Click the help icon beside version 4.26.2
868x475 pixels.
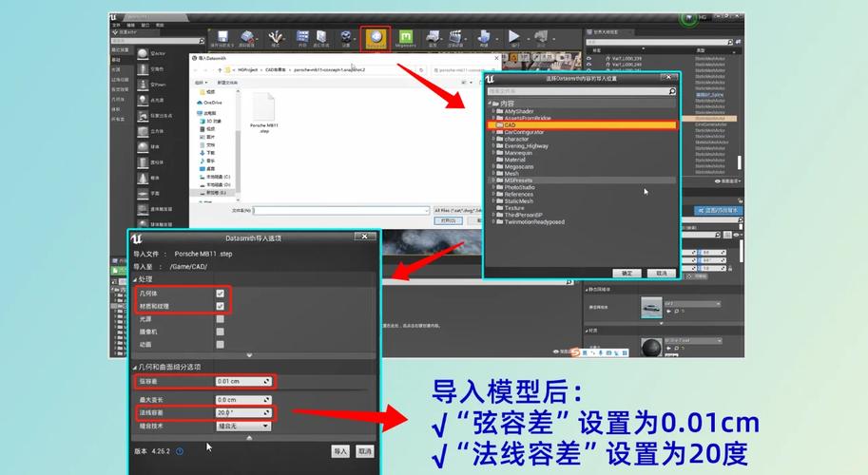click(180, 450)
